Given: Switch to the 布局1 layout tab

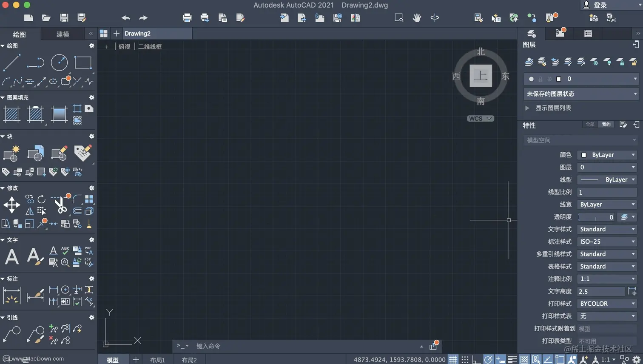Looking at the screenshot, I should pyautogui.click(x=157, y=360).
